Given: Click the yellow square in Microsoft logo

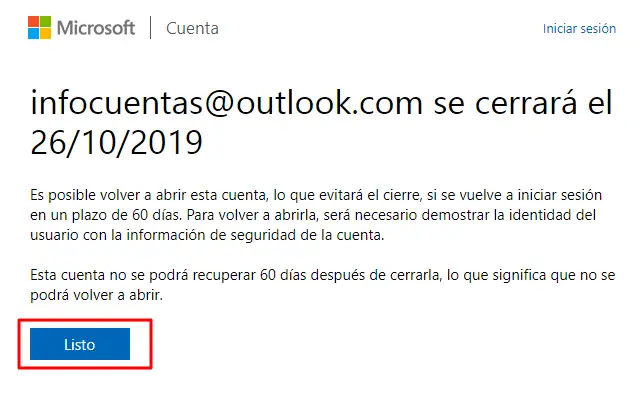Looking at the screenshot, I should (46, 33).
